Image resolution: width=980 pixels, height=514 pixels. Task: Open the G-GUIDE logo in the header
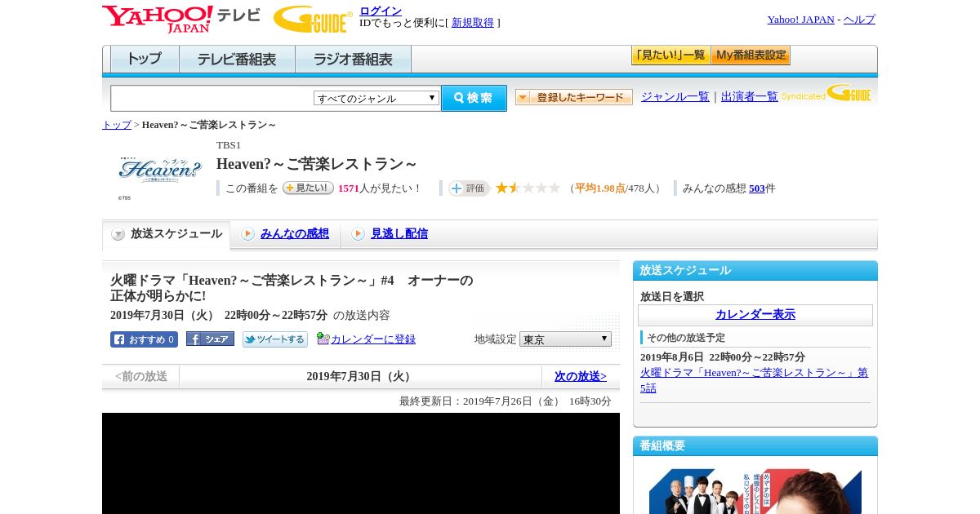pyautogui.click(x=313, y=20)
